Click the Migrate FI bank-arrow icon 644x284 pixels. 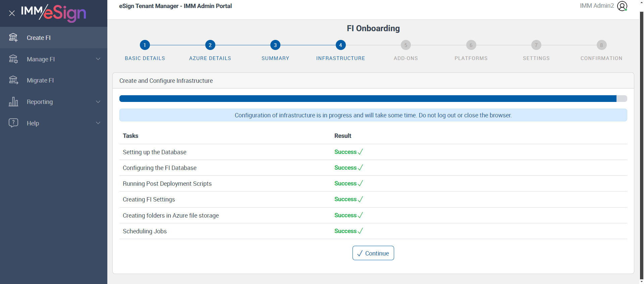point(13,80)
